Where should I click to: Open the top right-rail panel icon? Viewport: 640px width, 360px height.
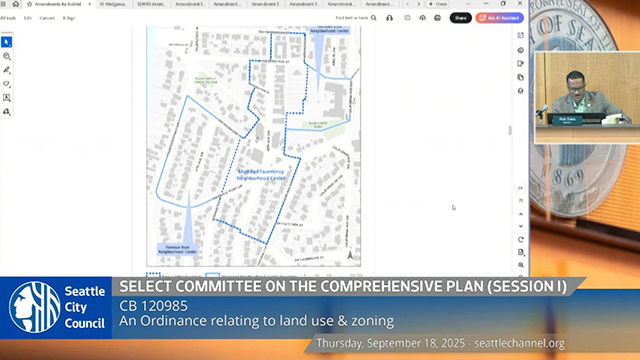(x=520, y=36)
